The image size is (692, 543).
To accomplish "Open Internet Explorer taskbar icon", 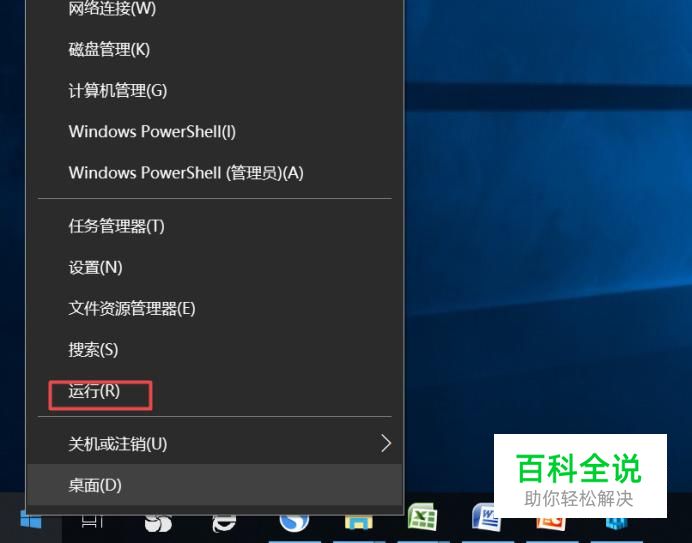I will pyautogui.click(x=224, y=523).
